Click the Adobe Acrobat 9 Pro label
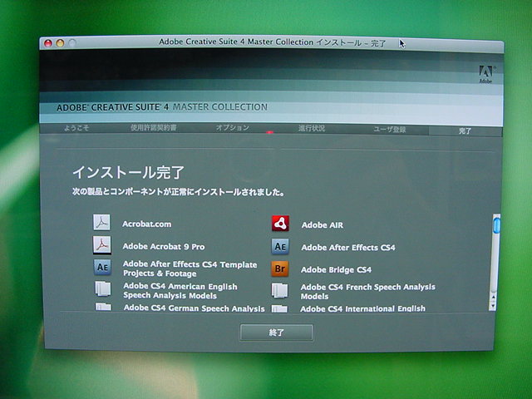 pyautogui.click(x=164, y=246)
